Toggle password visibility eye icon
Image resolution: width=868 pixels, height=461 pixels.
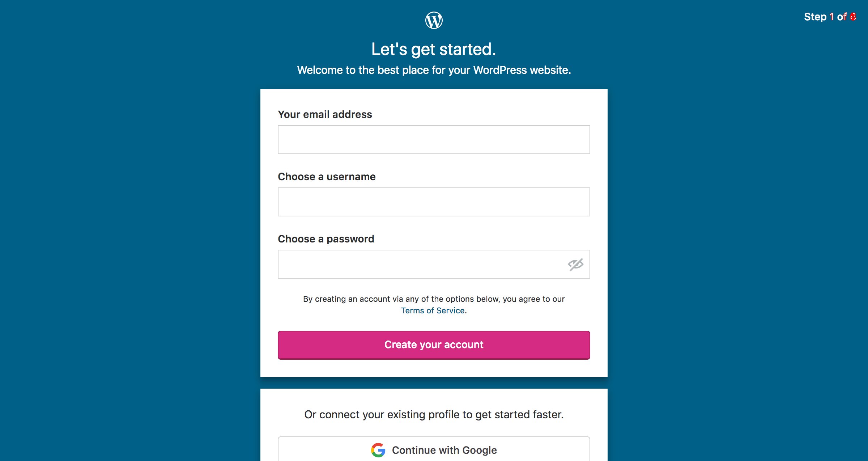point(575,264)
